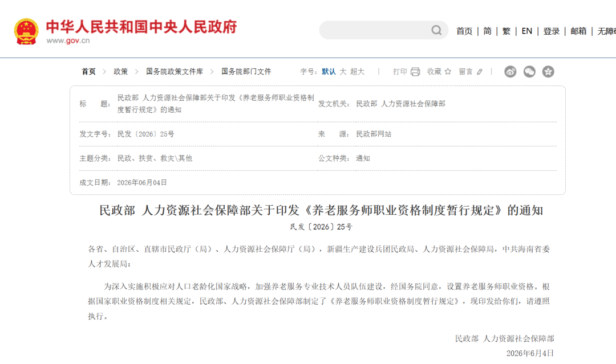Viewport: 616px width, 364px height.
Task: Set font size to 大
Action: coord(343,71)
